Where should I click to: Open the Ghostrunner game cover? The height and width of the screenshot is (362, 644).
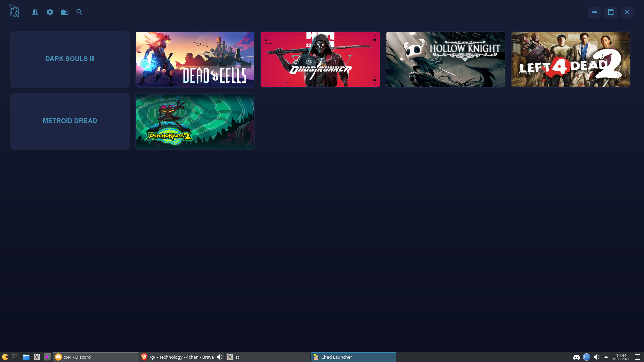click(x=320, y=59)
